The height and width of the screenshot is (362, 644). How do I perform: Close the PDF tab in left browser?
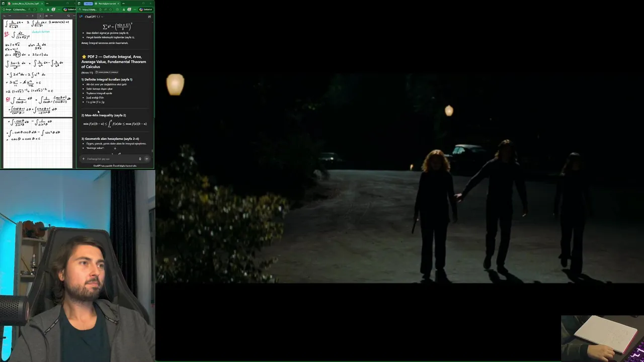[x=42, y=4]
